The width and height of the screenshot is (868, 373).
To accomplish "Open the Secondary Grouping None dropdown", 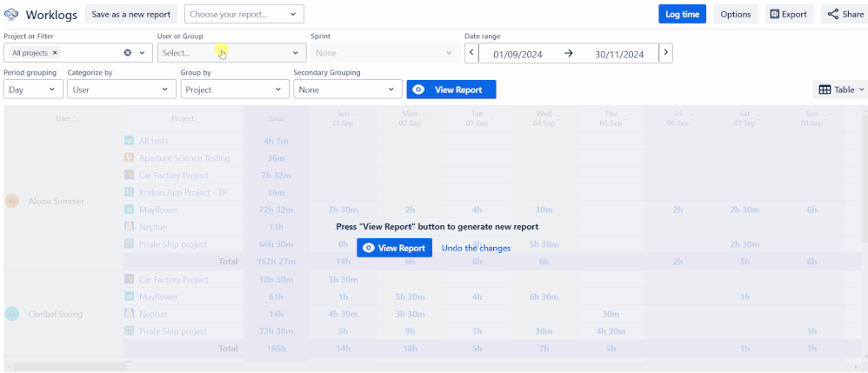I will pyautogui.click(x=348, y=90).
